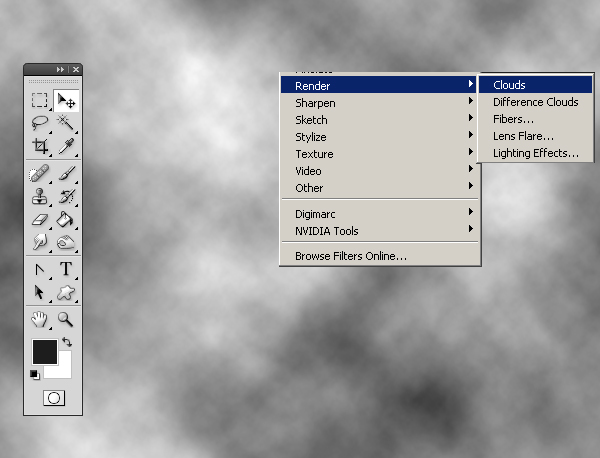Screen dimensions: 600x458
Task: Open the NVIDIA Tools submenu
Action: [378, 231]
